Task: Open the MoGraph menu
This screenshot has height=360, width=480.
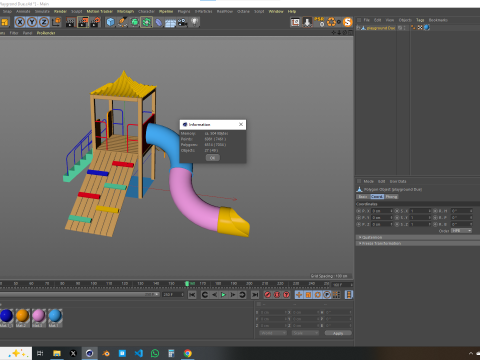Action: (x=125, y=11)
